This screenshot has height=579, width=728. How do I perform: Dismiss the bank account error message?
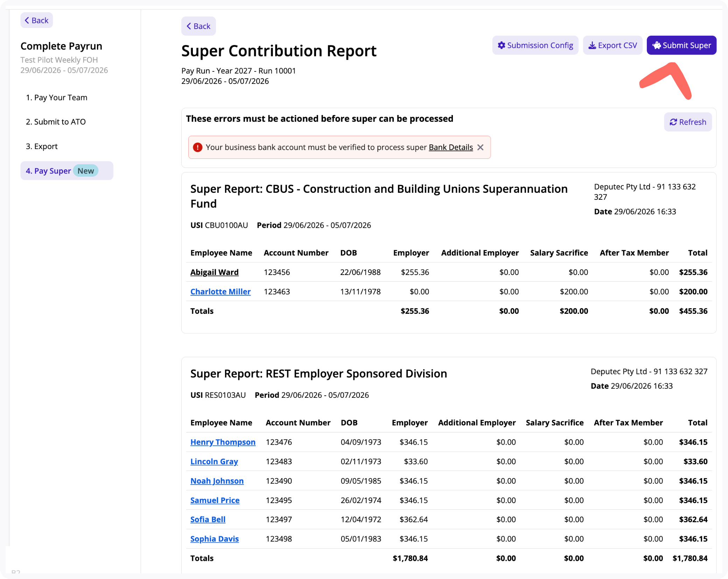click(x=481, y=147)
